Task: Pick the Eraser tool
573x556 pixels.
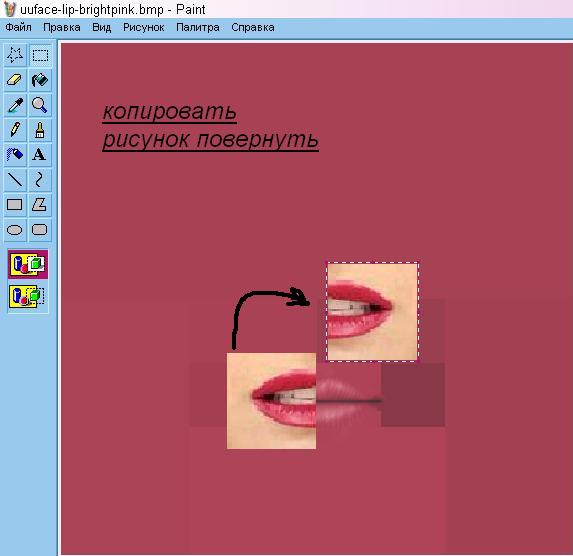Action: pos(15,80)
